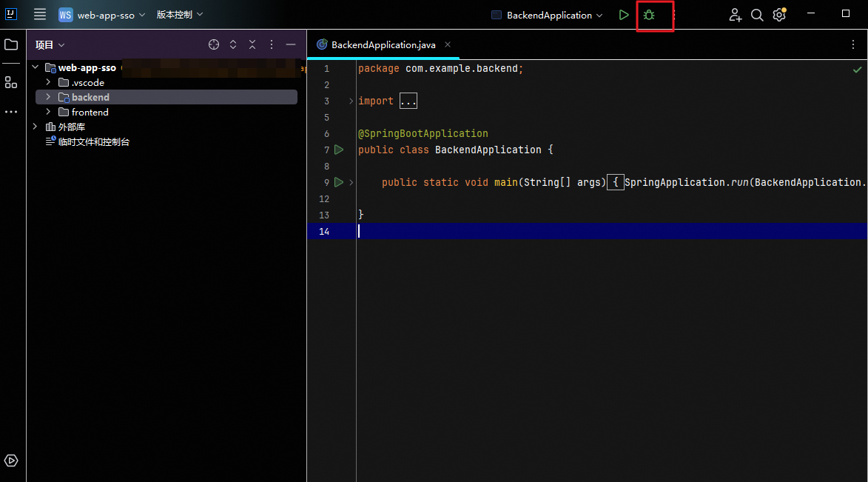Run BackendApplication with the green play icon
The width and height of the screenshot is (868, 482).
[x=624, y=15]
